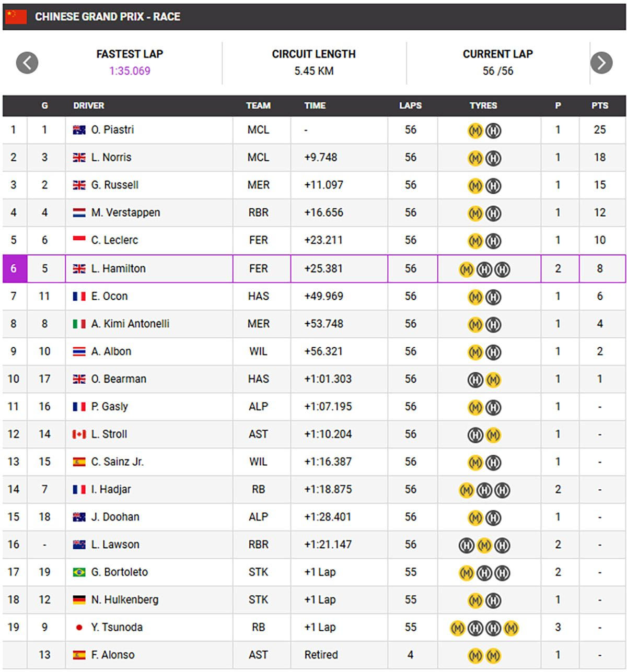Click the fastest lap time 1:35.069
Screen dimensions: 627x672
click(x=130, y=71)
